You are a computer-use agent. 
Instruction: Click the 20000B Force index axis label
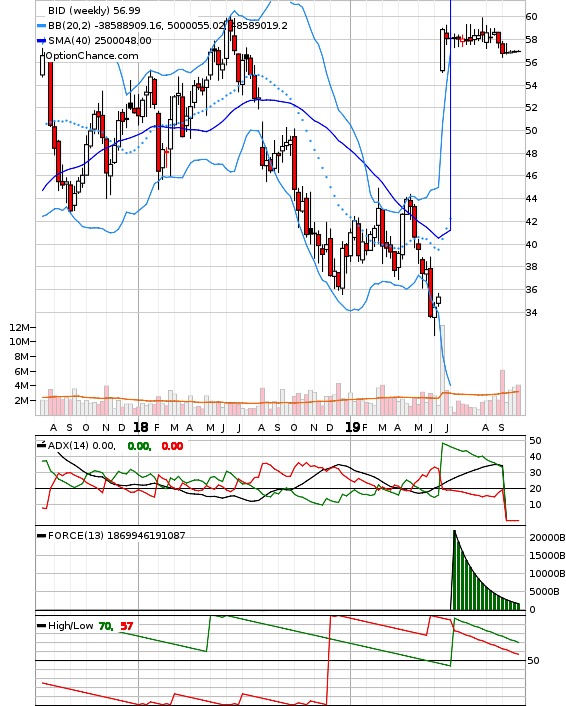point(547,538)
